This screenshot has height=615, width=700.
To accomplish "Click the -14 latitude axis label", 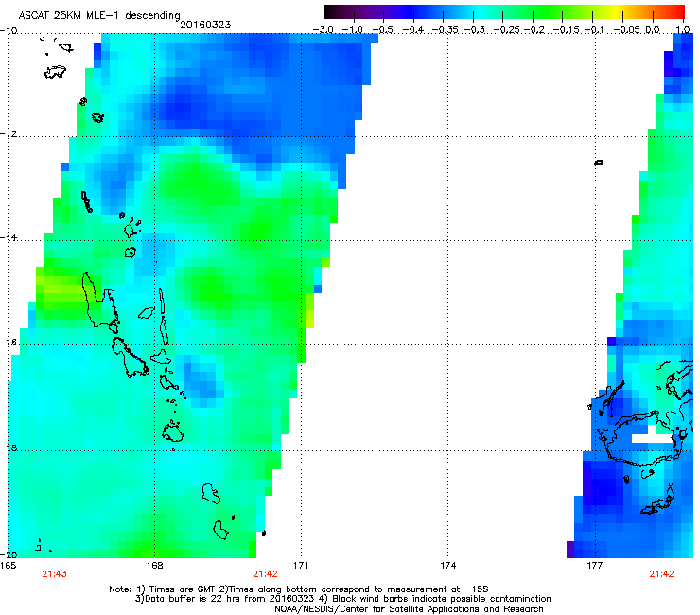I will tap(9, 237).
